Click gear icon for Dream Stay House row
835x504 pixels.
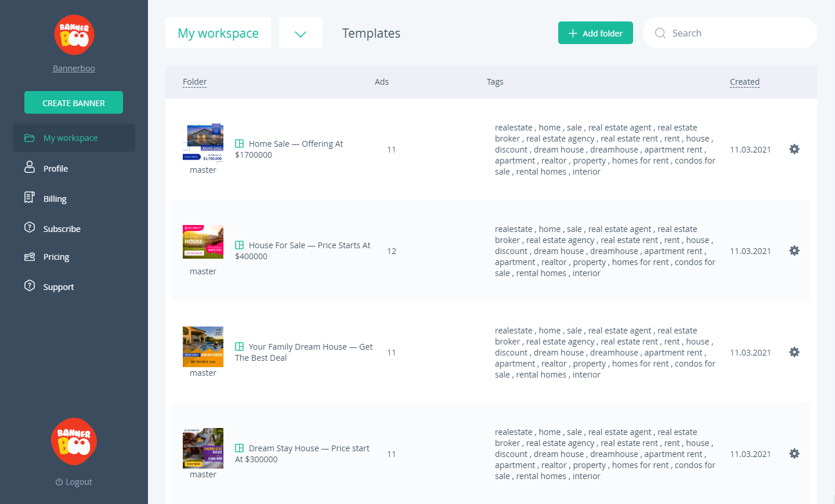click(x=794, y=454)
